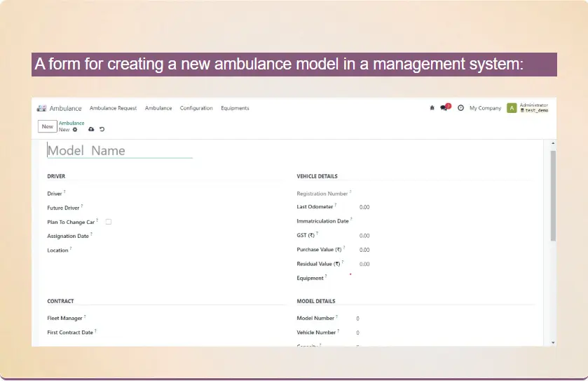Click the Model Name input field
The height and width of the screenshot is (381, 588).
(119, 150)
